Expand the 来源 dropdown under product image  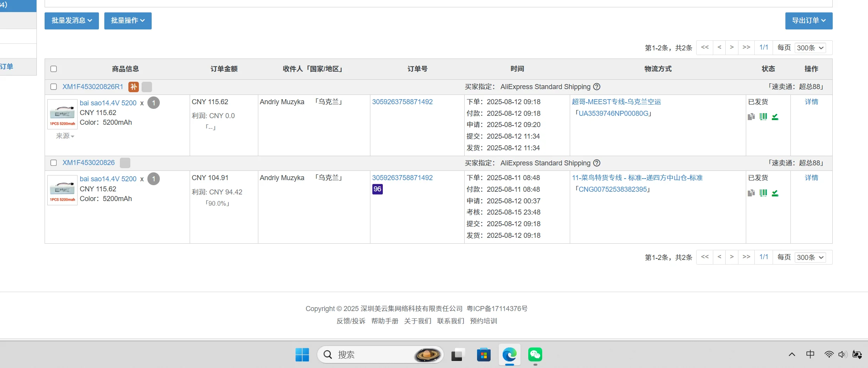65,136
